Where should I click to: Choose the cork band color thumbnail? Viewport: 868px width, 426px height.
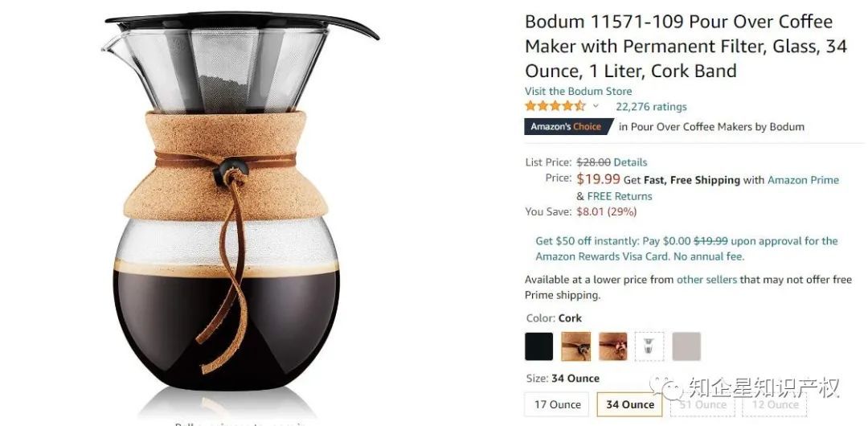click(575, 346)
